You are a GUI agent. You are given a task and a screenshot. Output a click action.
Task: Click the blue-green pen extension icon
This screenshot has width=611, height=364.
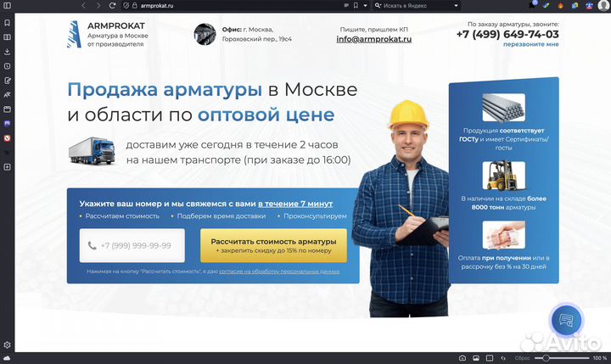click(547, 5)
